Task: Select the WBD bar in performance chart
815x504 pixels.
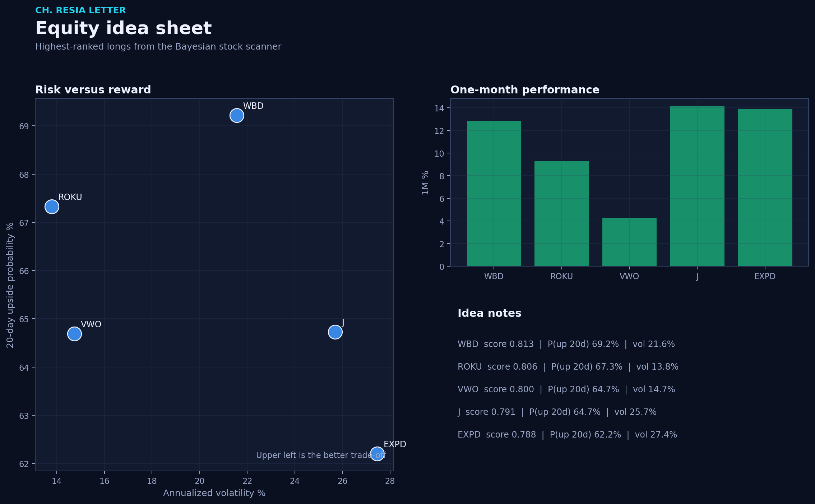Action: coord(494,194)
